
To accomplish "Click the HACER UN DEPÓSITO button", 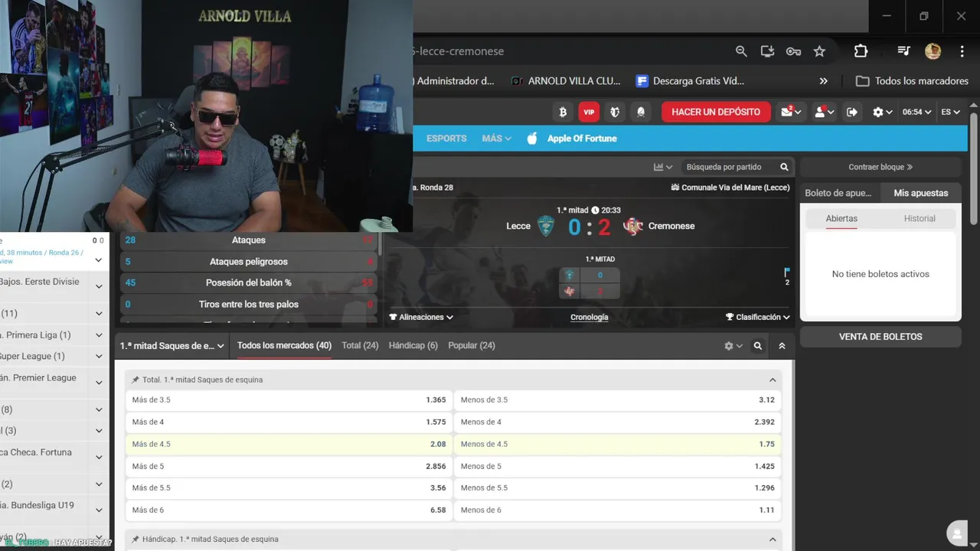I will point(716,112).
